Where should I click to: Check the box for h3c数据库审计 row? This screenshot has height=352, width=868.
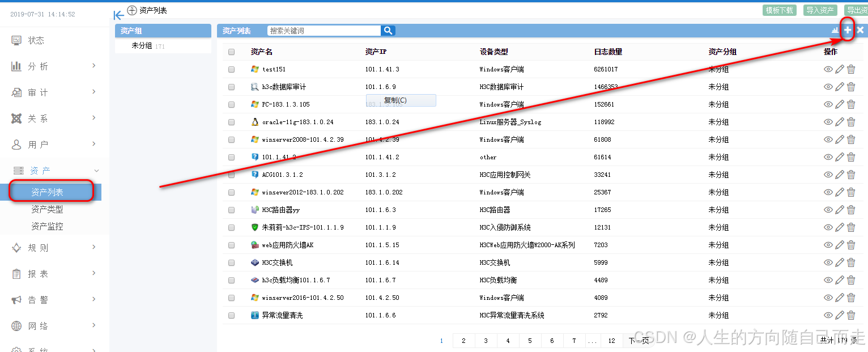click(231, 87)
